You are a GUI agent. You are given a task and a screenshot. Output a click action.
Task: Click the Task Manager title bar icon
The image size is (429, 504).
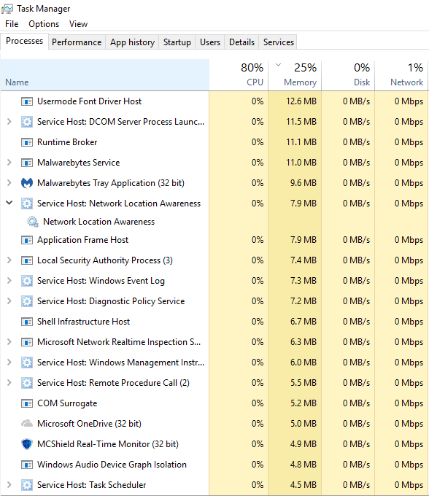point(7,9)
